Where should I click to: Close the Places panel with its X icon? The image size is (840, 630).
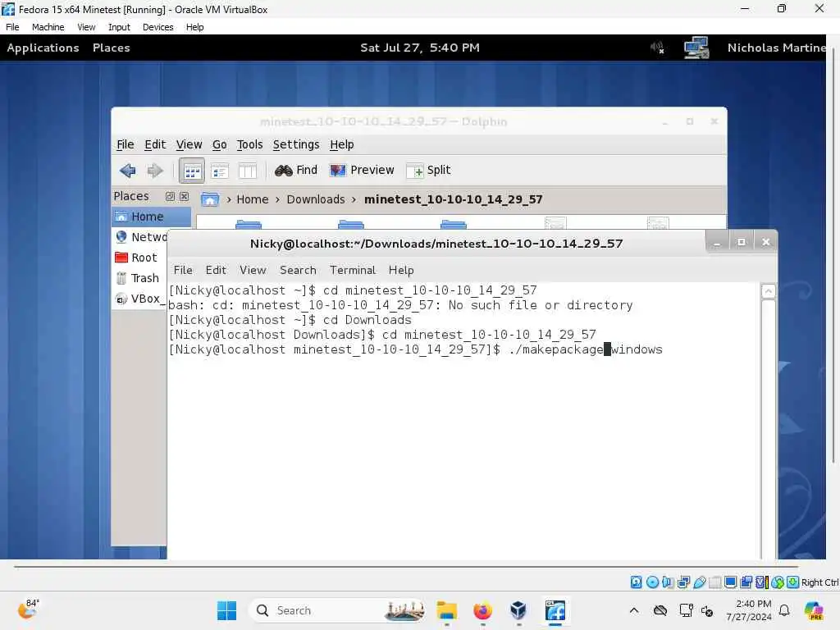click(184, 197)
